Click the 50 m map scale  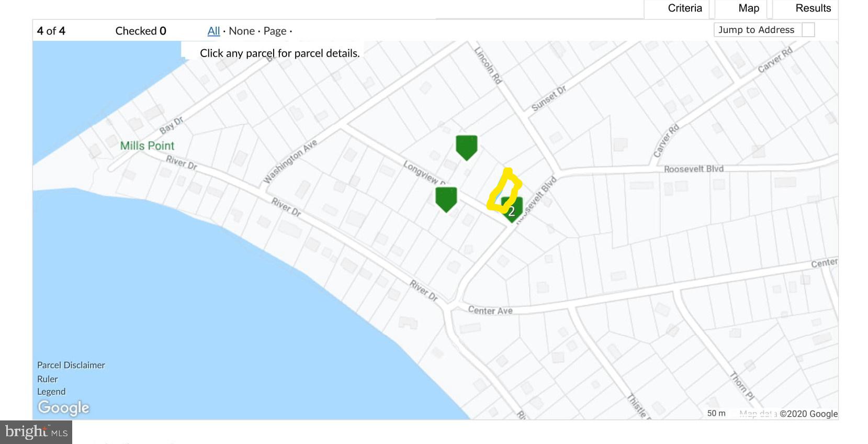tap(716, 413)
